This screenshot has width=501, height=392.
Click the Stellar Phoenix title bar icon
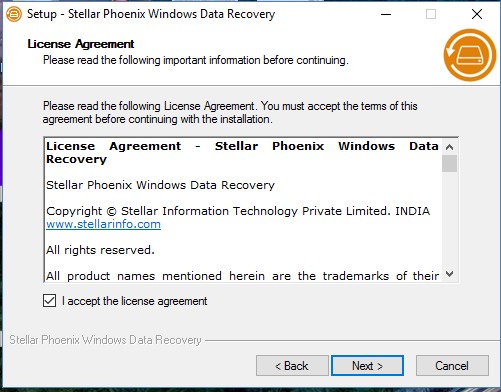coord(14,14)
